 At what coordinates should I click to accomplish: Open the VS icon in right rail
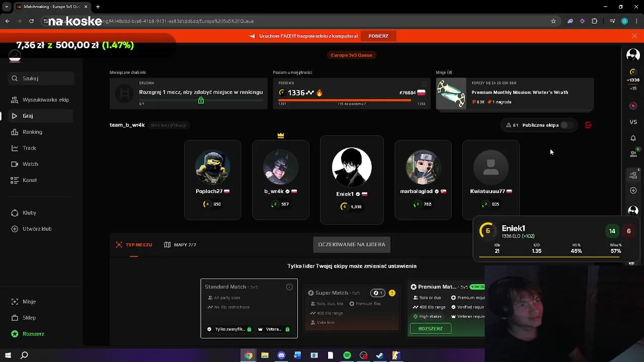633,122
